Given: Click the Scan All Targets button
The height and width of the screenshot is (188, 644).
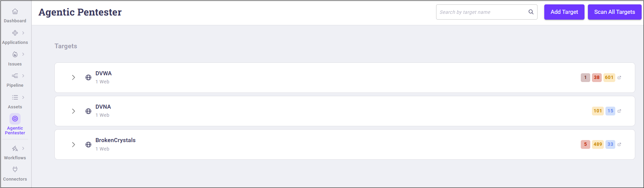Looking at the screenshot, I should pyautogui.click(x=615, y=12).
